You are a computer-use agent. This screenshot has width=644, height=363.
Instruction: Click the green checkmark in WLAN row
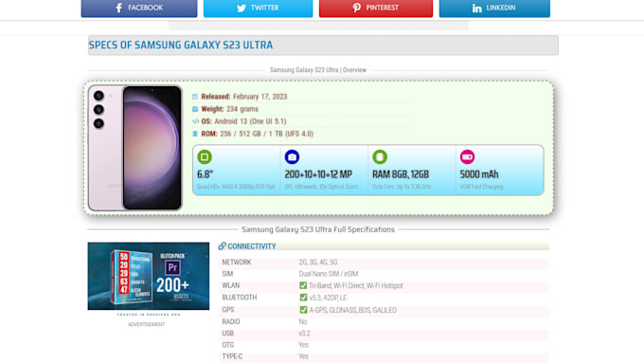pos(303,285)
